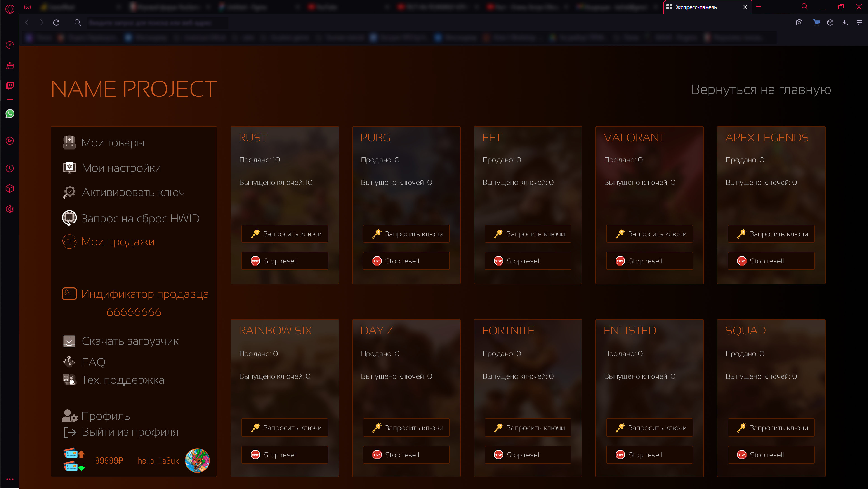
Task: Open the sidebar extensions cube icon
Action: click(x=10, y=189)
